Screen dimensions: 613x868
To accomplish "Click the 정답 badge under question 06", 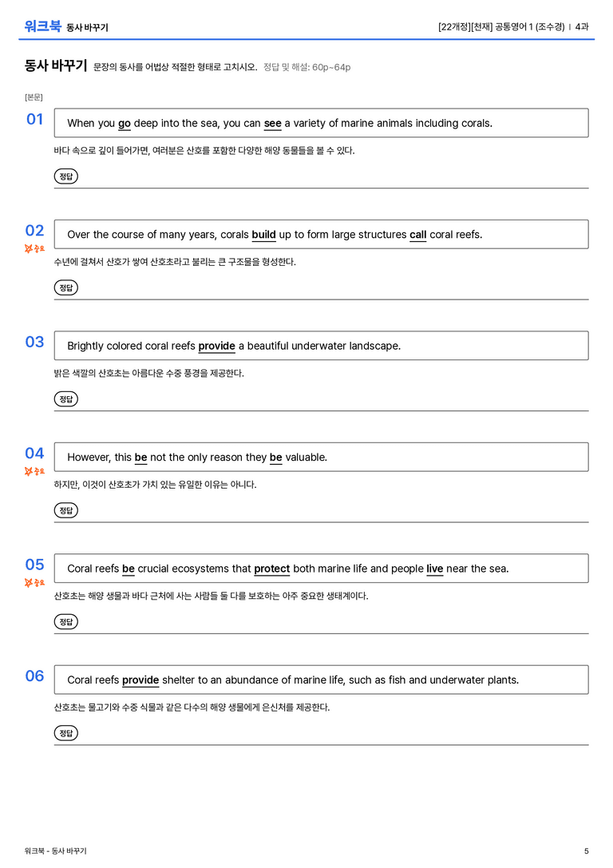I will tap(65, 733).
